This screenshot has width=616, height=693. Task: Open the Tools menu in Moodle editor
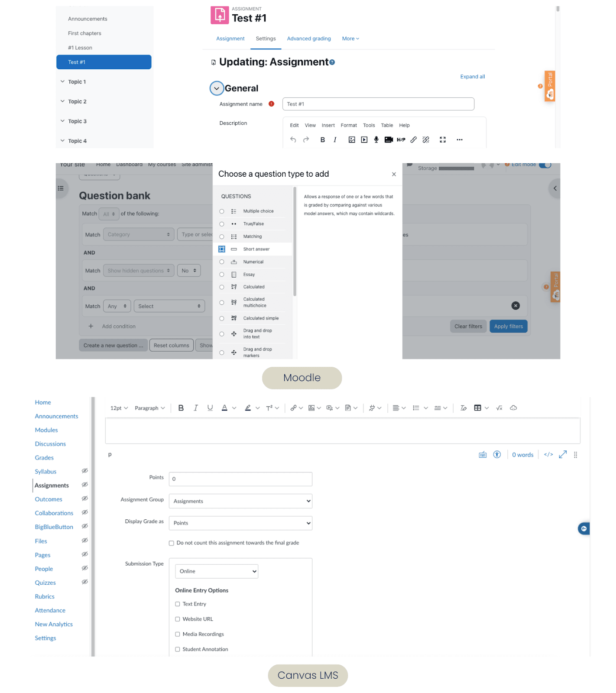[369, 125]
